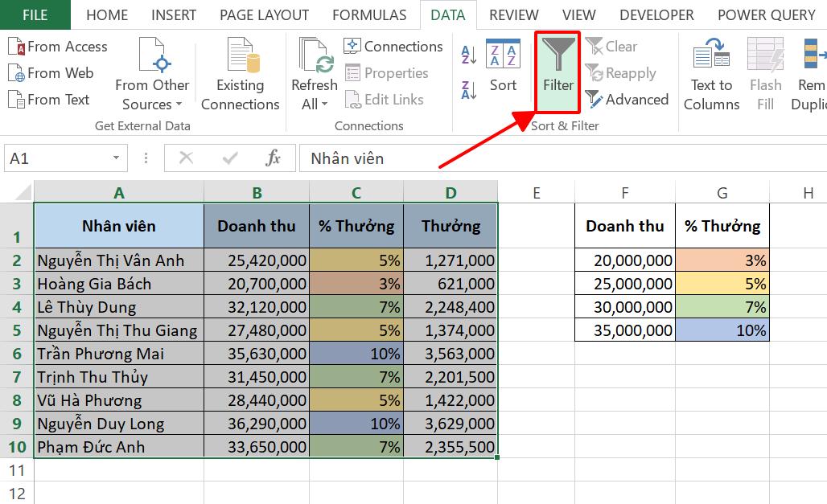The image size is (827, 504).
Task: Open the Name Box dropdown arrow
Action: pyautogui.click(x=117, y=158)
